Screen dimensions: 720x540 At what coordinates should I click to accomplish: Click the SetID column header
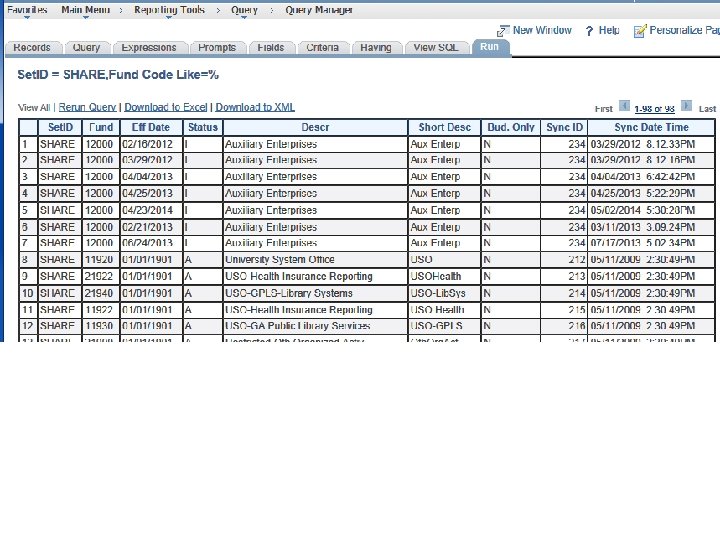[x=60, y=127]
